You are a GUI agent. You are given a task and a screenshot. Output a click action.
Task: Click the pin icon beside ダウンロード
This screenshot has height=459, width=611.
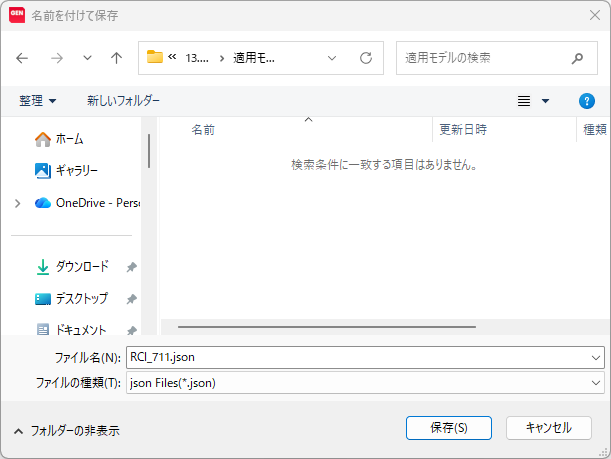click(x=132, y=267)
